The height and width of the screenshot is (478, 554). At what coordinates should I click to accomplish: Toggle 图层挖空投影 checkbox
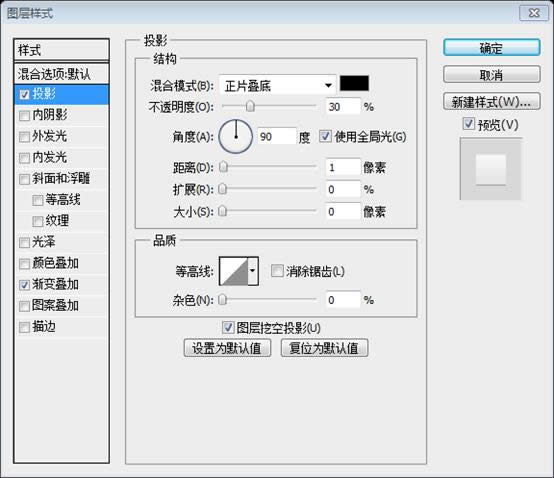pyautogui.click(x=228, y=327)
